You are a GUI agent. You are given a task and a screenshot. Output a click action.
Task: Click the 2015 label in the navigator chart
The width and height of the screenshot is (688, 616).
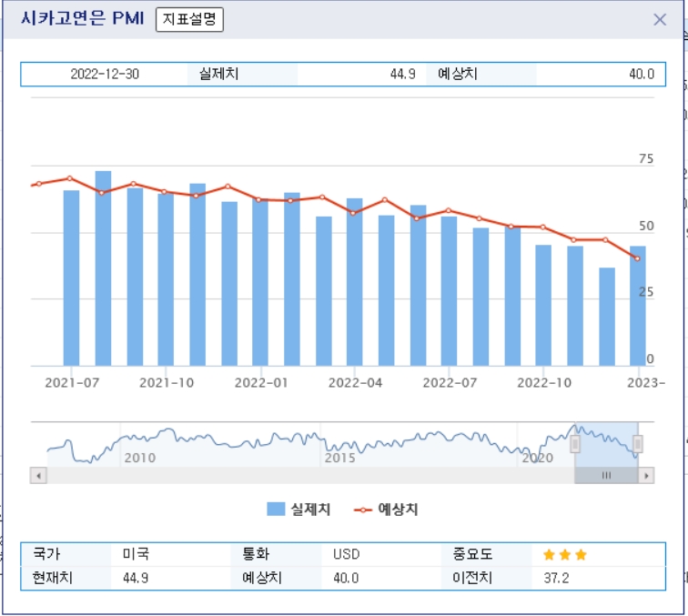tap(339, 458)
